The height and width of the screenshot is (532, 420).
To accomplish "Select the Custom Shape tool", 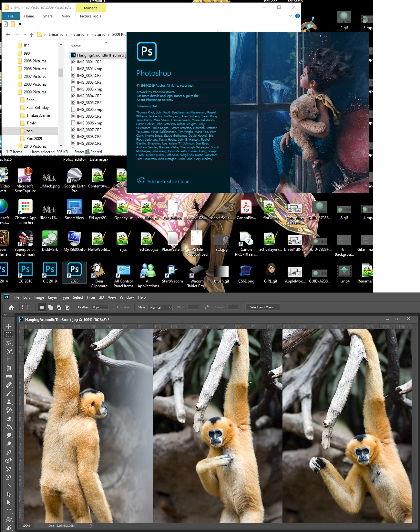I will pos(9,519).
